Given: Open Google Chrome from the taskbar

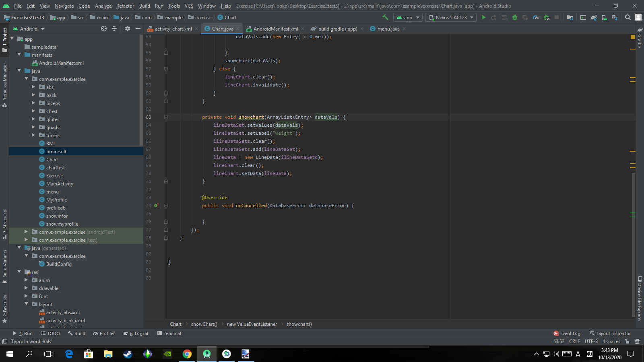Looking at the screenshot, I should tap(187, 354).
